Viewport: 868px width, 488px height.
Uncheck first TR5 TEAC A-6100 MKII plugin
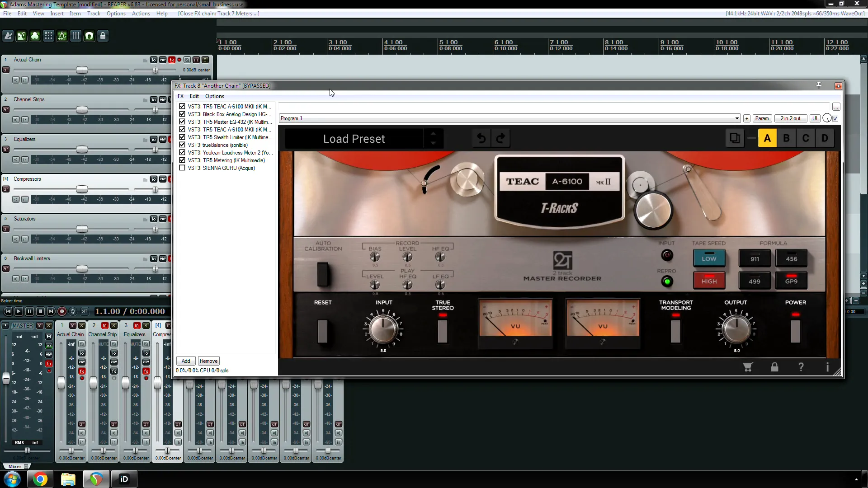point(182,107)
